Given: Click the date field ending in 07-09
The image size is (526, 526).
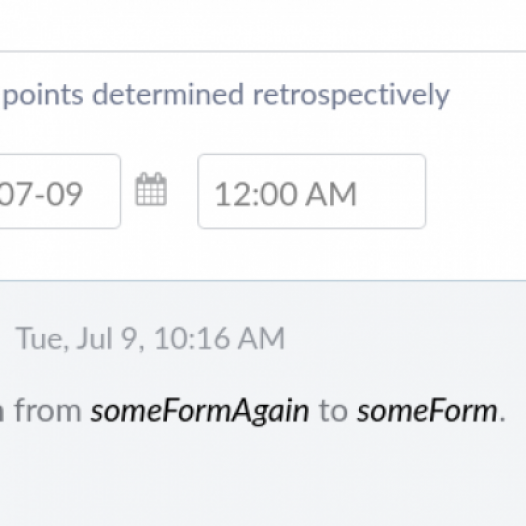Looking at the screenshot, I should pyautogui.click(x=60, y=191).
